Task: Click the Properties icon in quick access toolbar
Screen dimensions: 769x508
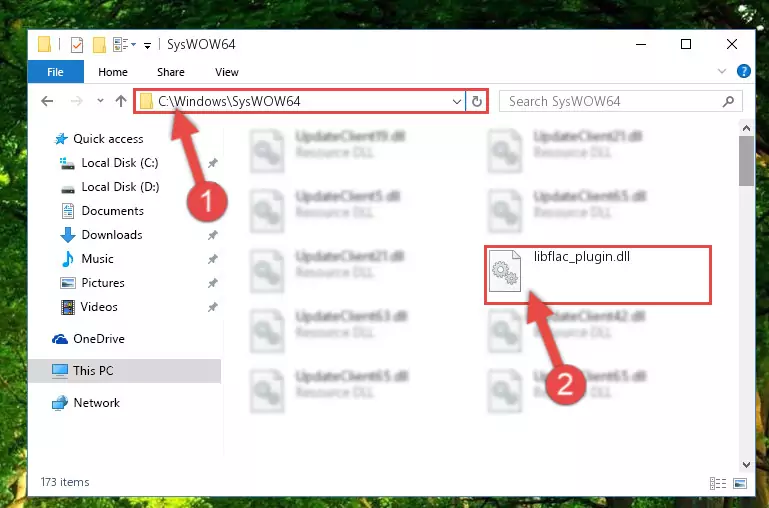Action: pos(77,45)
